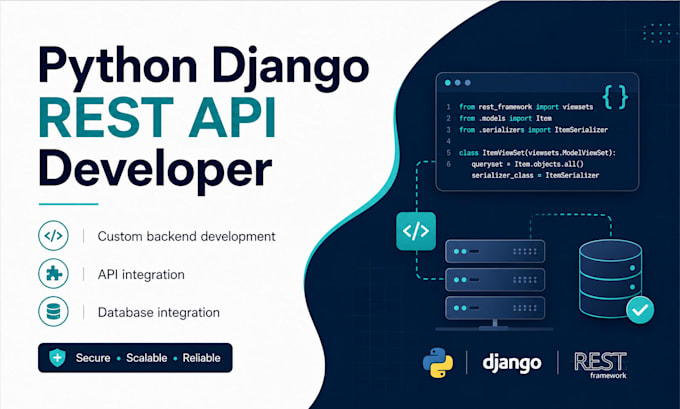Click the bottom server rack unit
The height and width of the screenshot is (409, 680).
tap(495, 308)
